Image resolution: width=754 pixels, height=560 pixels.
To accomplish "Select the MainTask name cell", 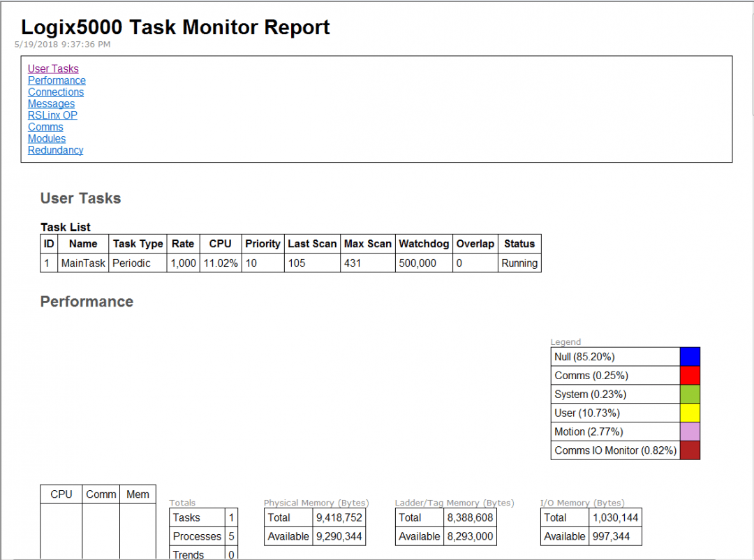I will pyautogui.click(x=83, y=263).
